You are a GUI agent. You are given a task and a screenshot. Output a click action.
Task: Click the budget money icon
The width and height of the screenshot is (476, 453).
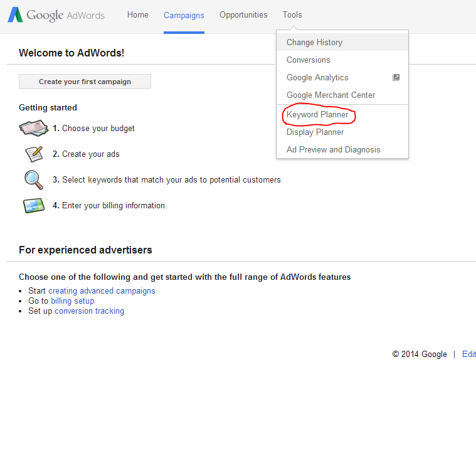(33, 128)
